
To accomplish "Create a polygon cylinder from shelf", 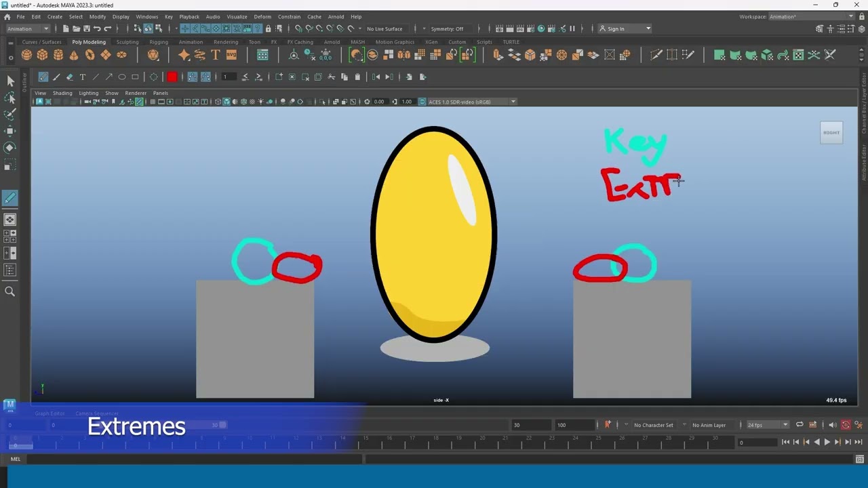I will tap(58, 55).
